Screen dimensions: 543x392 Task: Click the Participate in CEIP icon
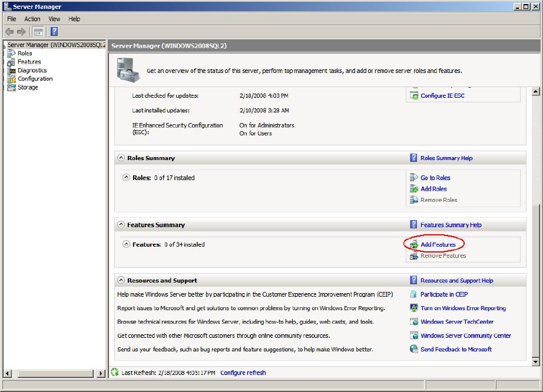[x=413, y=294]
